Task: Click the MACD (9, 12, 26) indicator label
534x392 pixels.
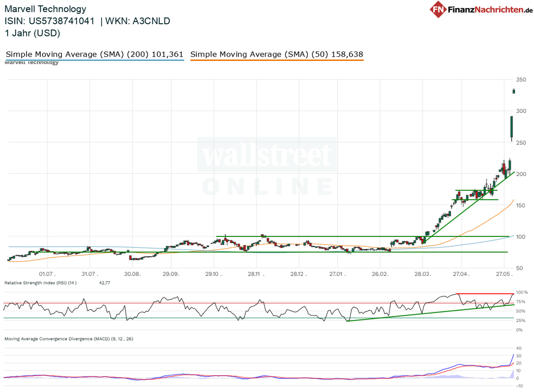Action: click(x=69, y=339)
